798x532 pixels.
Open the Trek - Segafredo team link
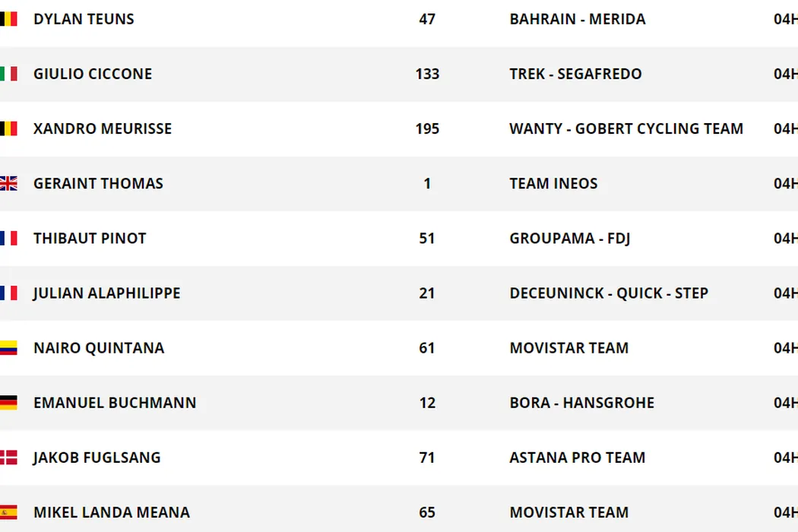(575, 74)
